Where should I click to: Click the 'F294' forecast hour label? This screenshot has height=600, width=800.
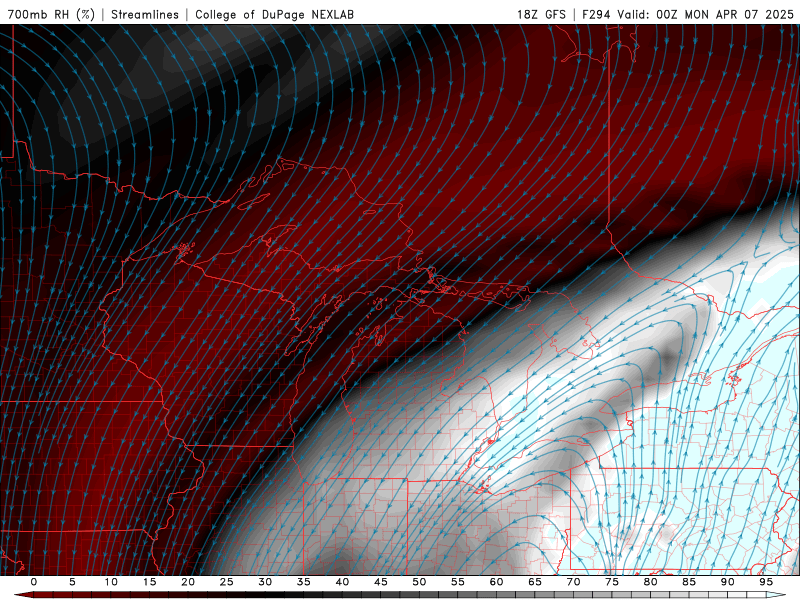click(x=596, y=14)
